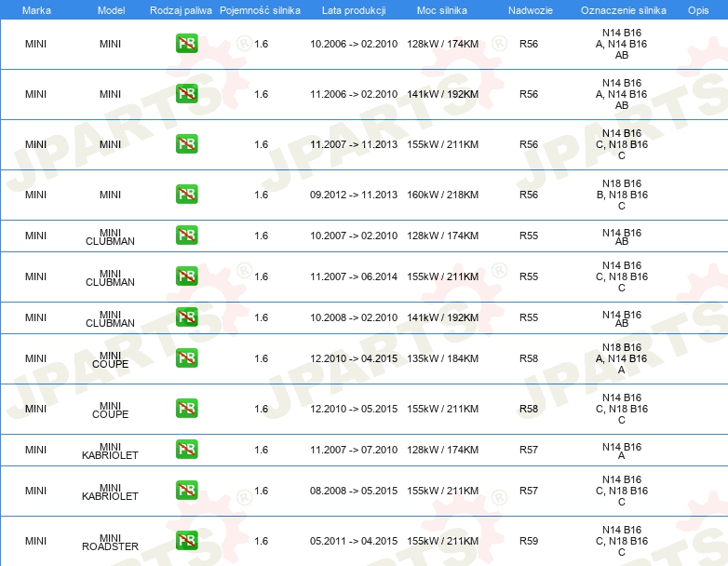Click the Nadwozie column header
This screenshot has width=728, height=566.
pyautogui.click(x=531, y=10)
